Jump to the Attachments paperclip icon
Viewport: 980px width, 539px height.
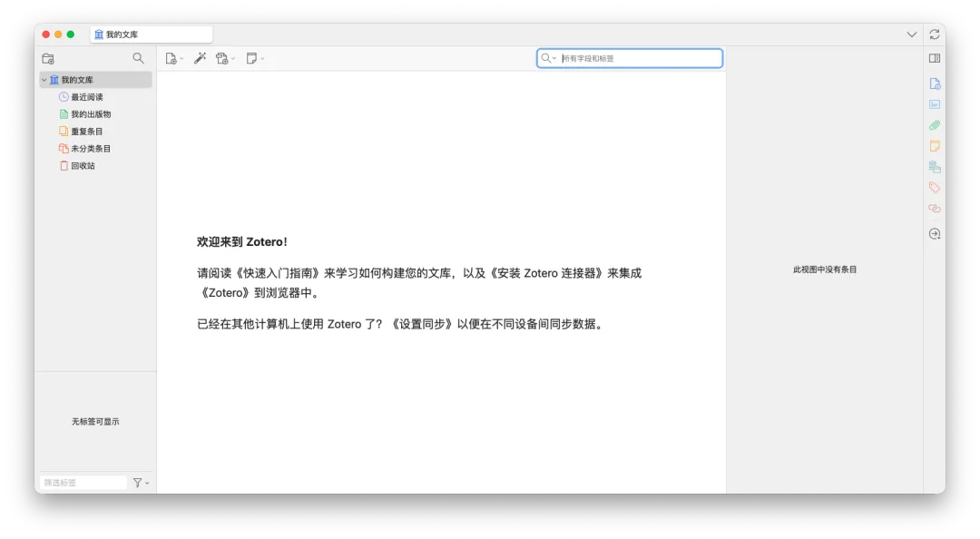(x=935, y=125)
